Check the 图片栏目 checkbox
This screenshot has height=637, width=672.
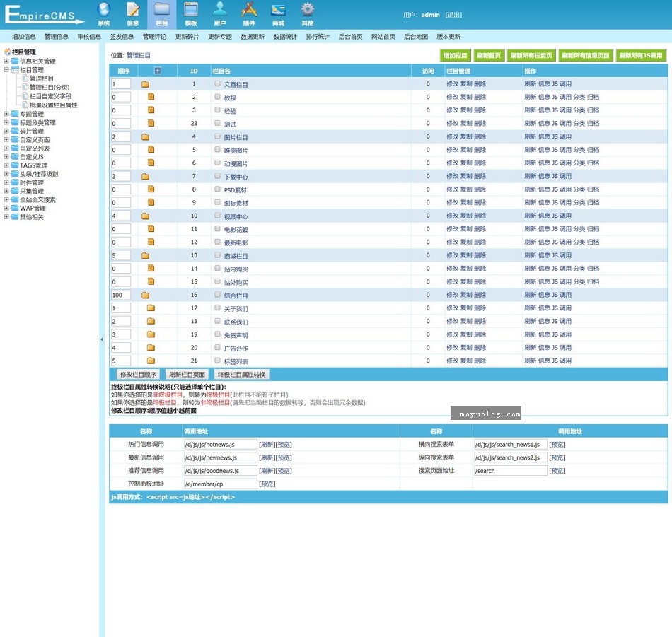[x=217, y=136]
